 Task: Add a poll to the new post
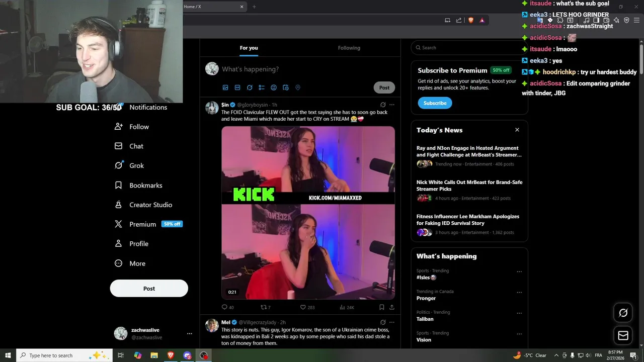pyautogui.click(x=262, y=87)
